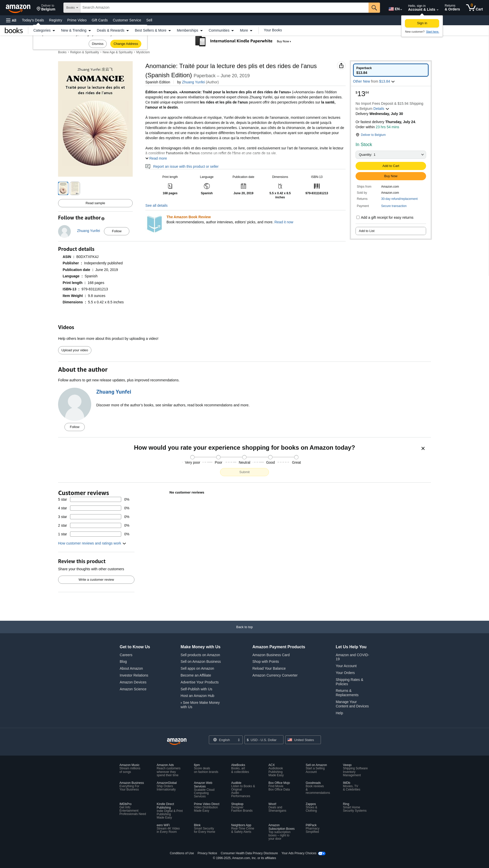Expand Read more of description
This screenshot has width=489, height=868.
(x=156, y=158)
